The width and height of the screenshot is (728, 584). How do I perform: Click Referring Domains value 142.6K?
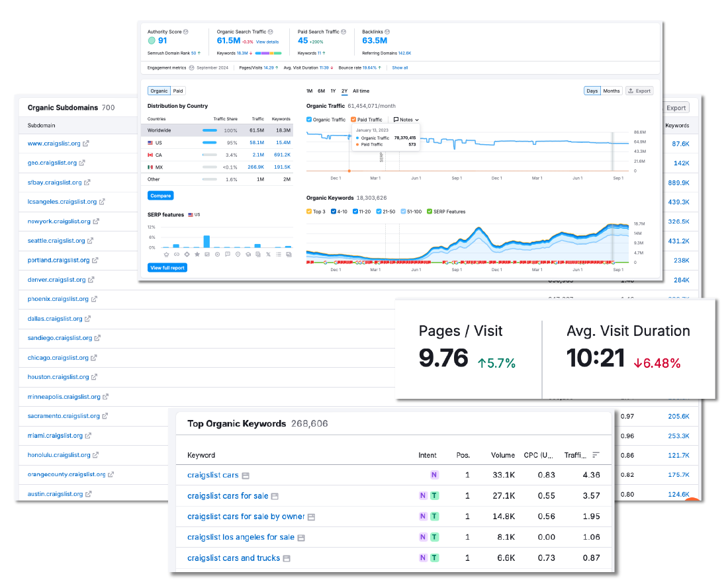(404, 54)
